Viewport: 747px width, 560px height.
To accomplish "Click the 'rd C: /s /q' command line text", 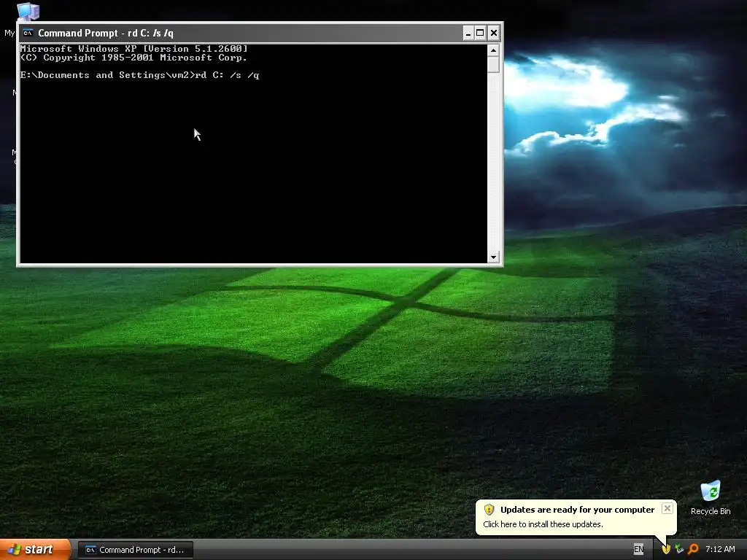I will [x=228, y=75].
